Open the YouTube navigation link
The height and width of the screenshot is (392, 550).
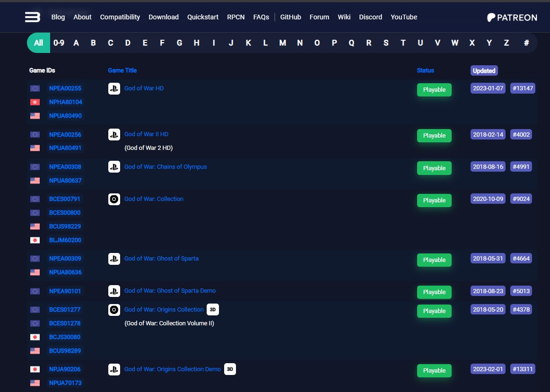tap(404, 17)
